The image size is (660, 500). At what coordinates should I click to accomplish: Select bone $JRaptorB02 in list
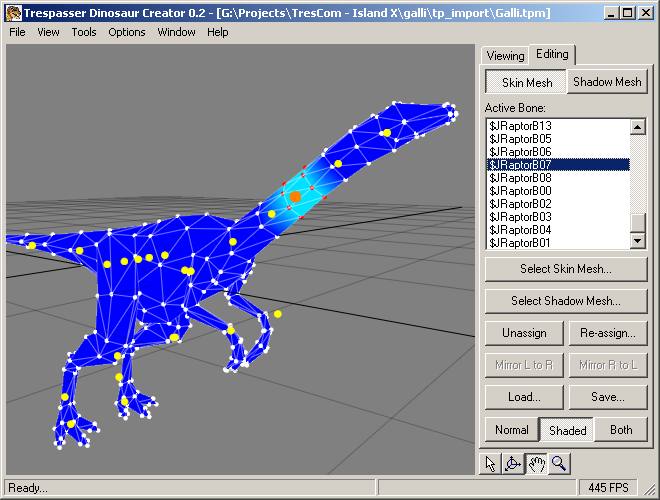[x=558, y=204]
